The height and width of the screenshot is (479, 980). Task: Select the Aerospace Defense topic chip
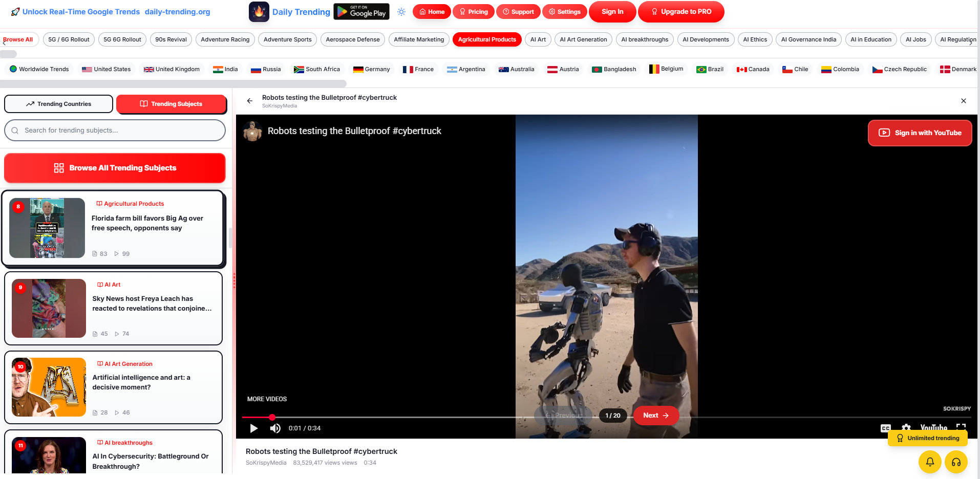(353, 39)
